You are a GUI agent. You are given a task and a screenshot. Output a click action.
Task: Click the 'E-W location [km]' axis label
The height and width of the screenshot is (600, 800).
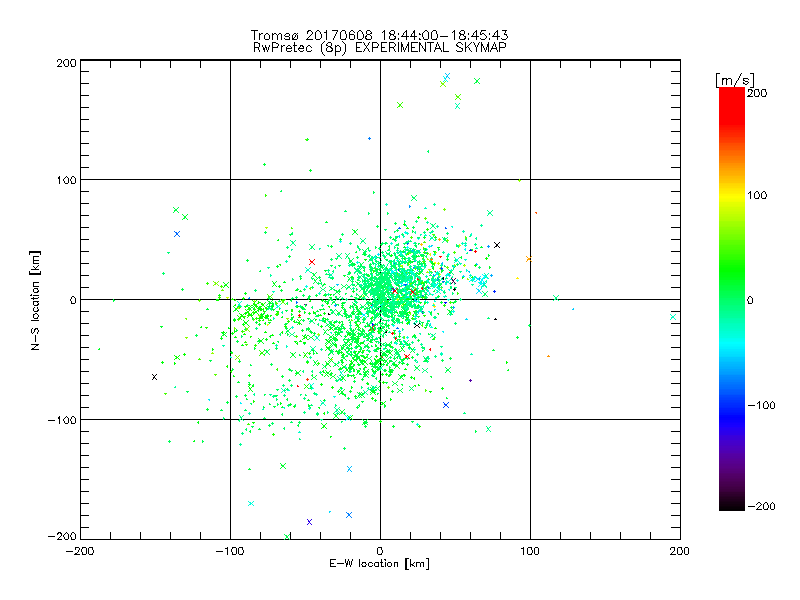(379, 563)
